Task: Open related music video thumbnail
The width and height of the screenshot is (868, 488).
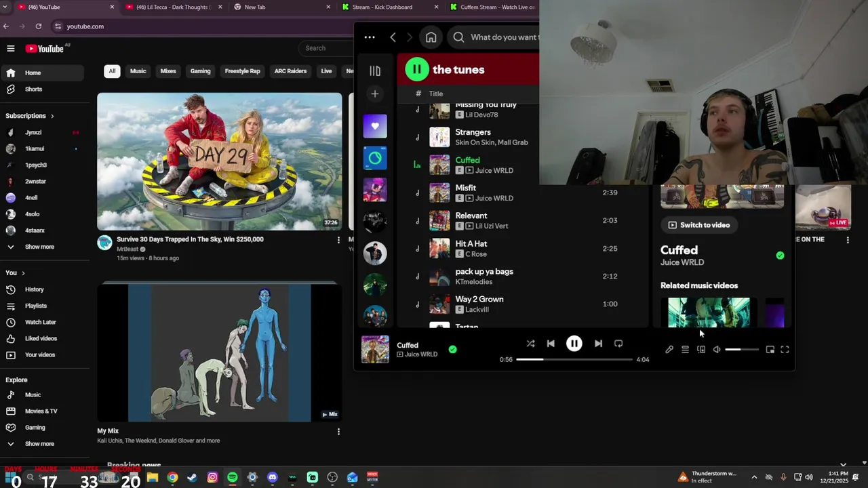Action: coord(709,312)
